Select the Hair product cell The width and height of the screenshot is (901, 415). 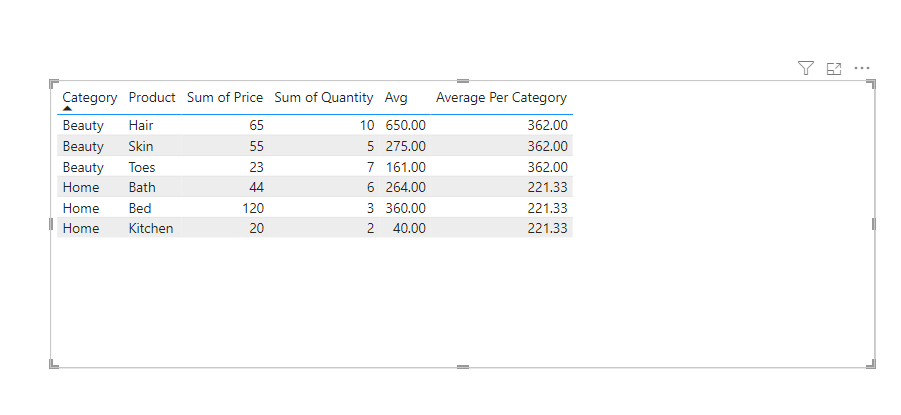[x=141, y=125]
